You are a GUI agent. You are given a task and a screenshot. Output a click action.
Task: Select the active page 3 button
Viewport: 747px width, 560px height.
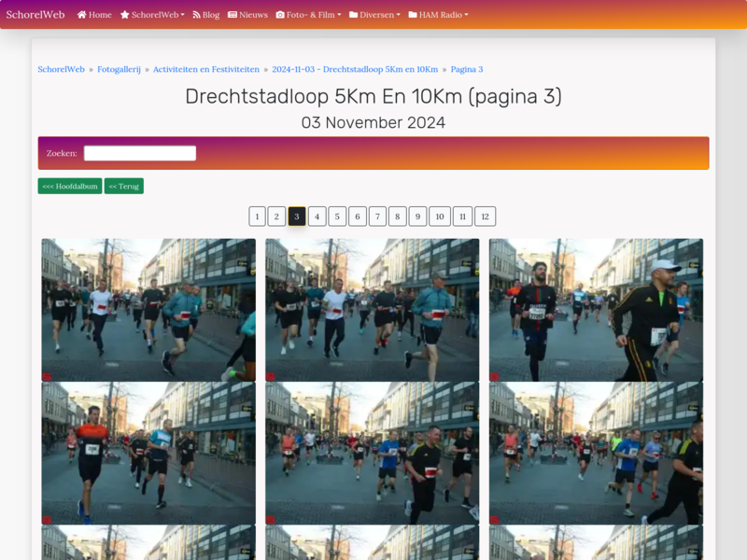[297, 217]
